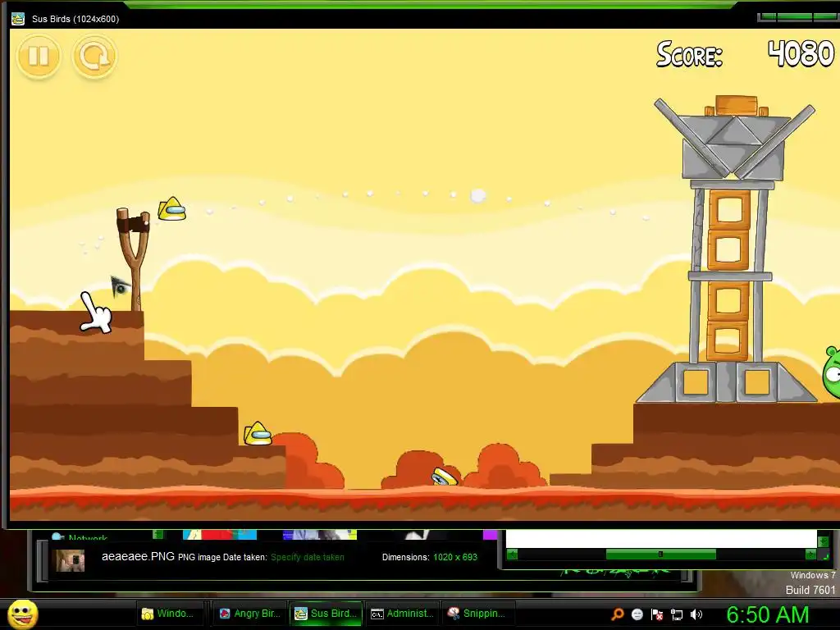Open the 6:50 AM system clock
This screenshot has height=630, width=840.
click(x=767, y=614)
